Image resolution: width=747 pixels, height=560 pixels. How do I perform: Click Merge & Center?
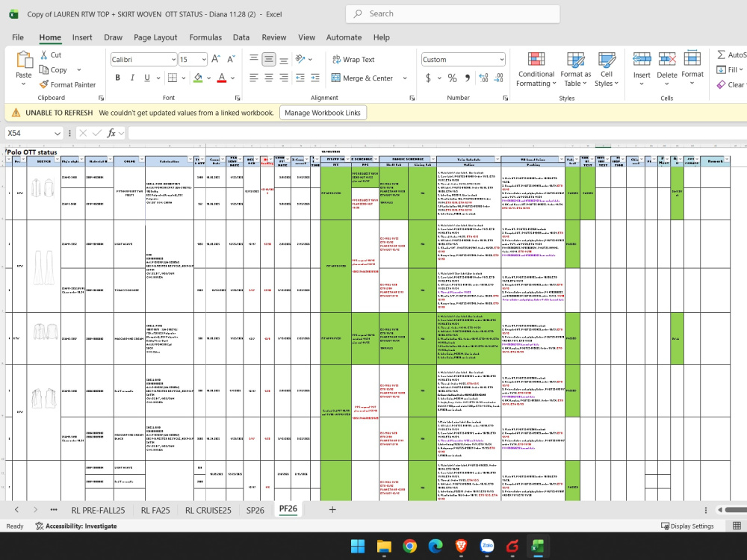pyautogui.click(x=362, y=78)
